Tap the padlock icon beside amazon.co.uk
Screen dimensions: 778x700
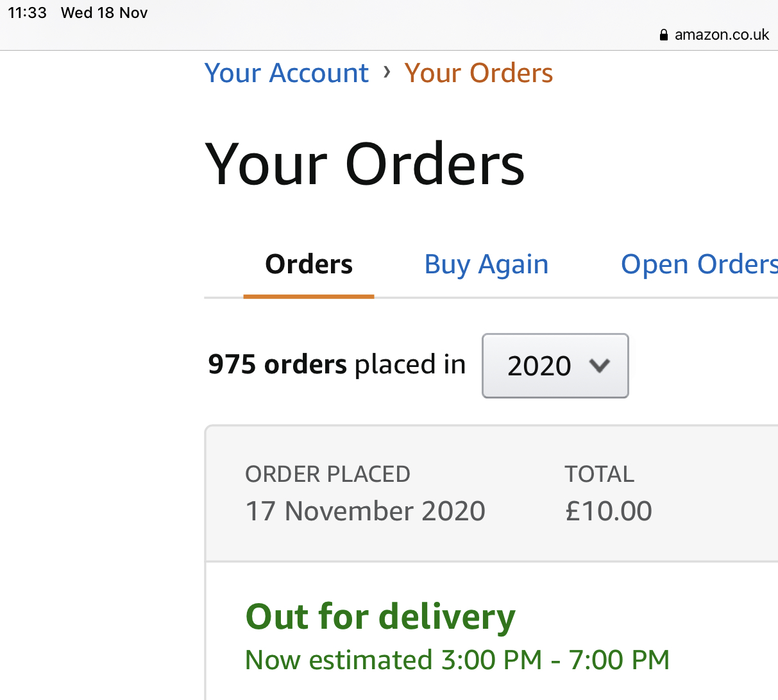point(664,35)
